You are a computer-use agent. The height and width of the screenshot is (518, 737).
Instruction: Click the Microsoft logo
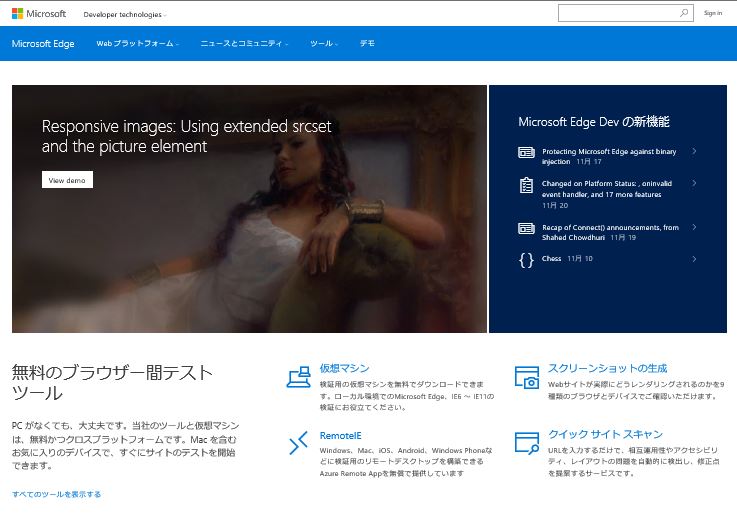[39, 14]
